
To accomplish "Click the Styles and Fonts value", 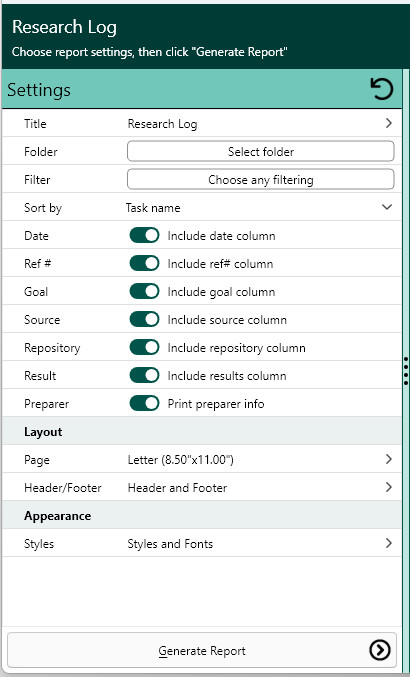I will point(170,544).
